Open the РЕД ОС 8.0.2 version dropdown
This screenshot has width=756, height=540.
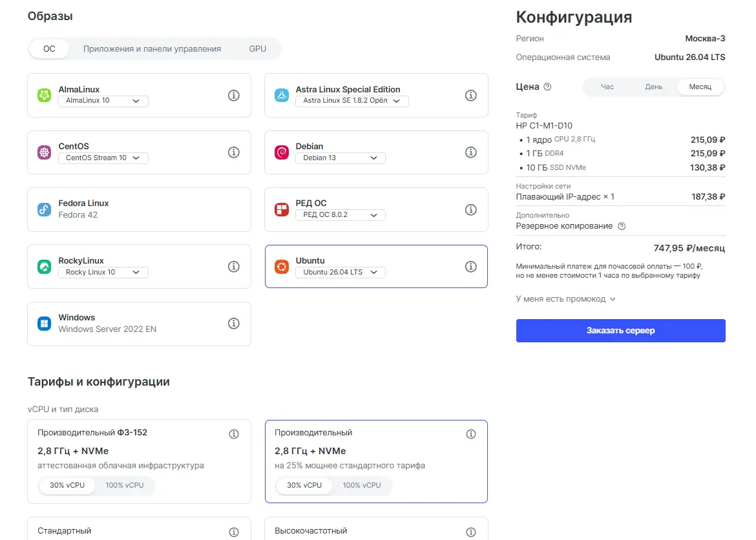341,215
